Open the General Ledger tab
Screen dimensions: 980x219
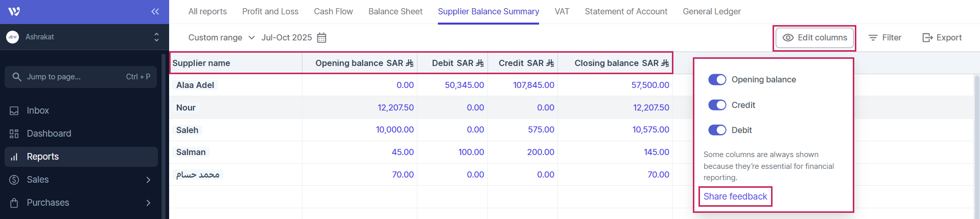pos(711,11)
